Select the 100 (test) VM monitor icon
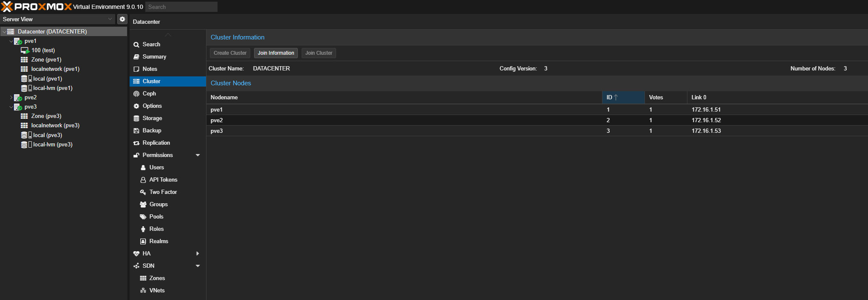 pyautogui.click(x=25, y=50)
